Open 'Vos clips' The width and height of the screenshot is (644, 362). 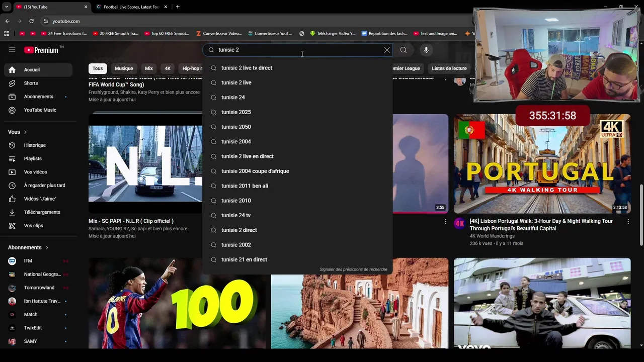click(38, 226)
